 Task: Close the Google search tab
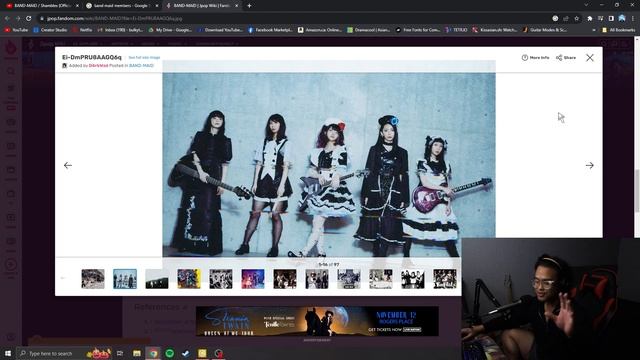point(157,6)
